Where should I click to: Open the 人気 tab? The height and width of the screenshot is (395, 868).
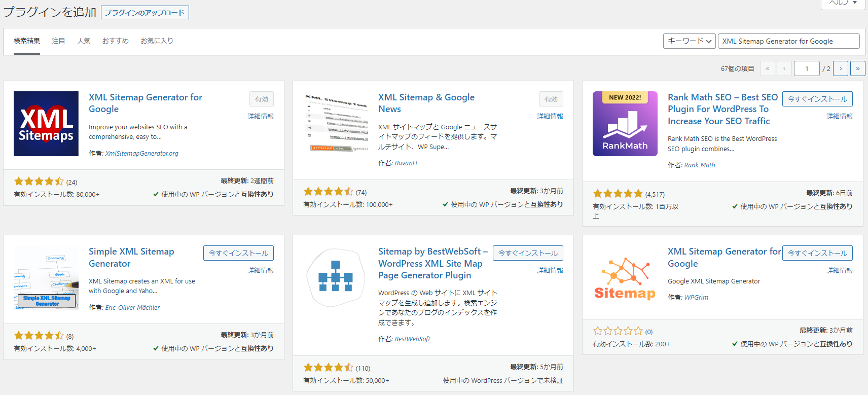[84, 41]
